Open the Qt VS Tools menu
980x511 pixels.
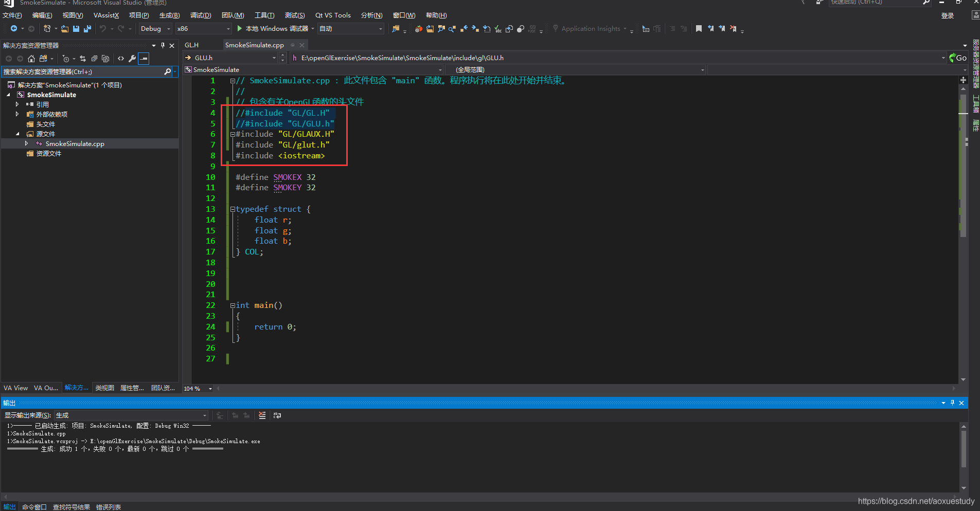(x=333, y=15)
